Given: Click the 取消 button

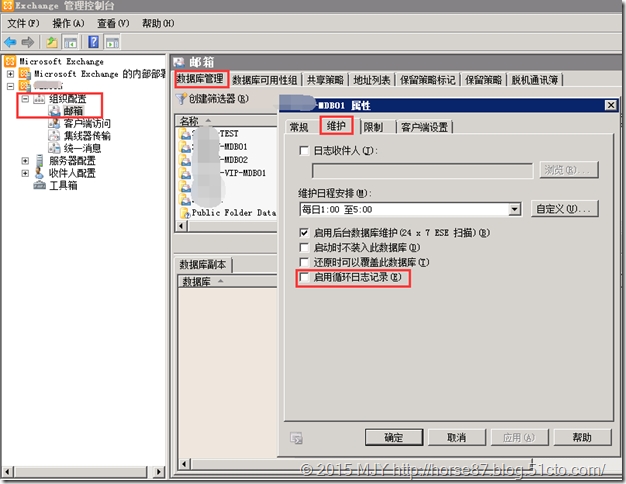Looking at the screenshot, I should click(x=456, y=437).
